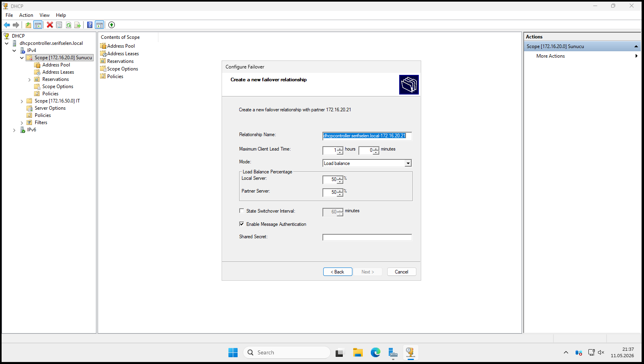Click the Partner Server percentage field
This screenshot has width=644, height=364.
tap(330, 193)
